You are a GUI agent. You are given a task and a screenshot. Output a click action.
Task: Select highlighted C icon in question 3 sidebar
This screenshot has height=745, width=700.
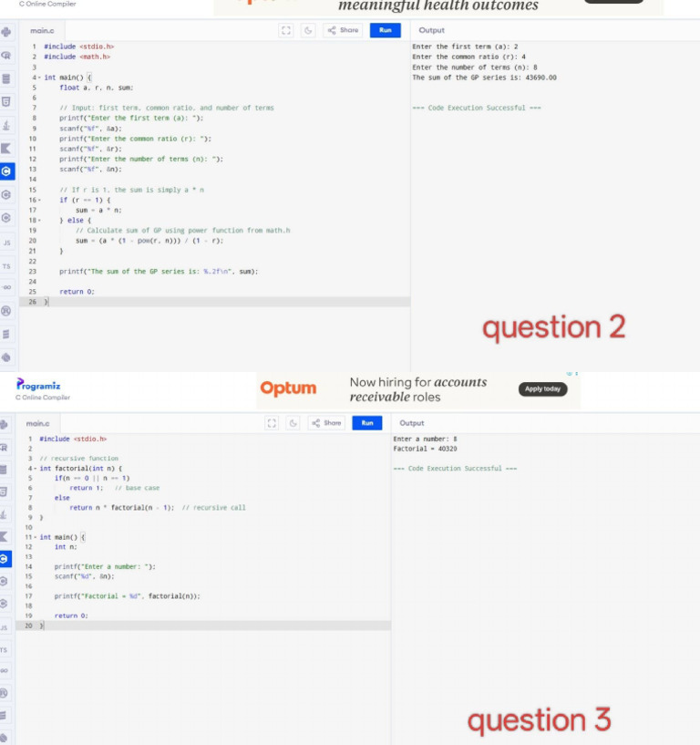[x=5, y=559]
